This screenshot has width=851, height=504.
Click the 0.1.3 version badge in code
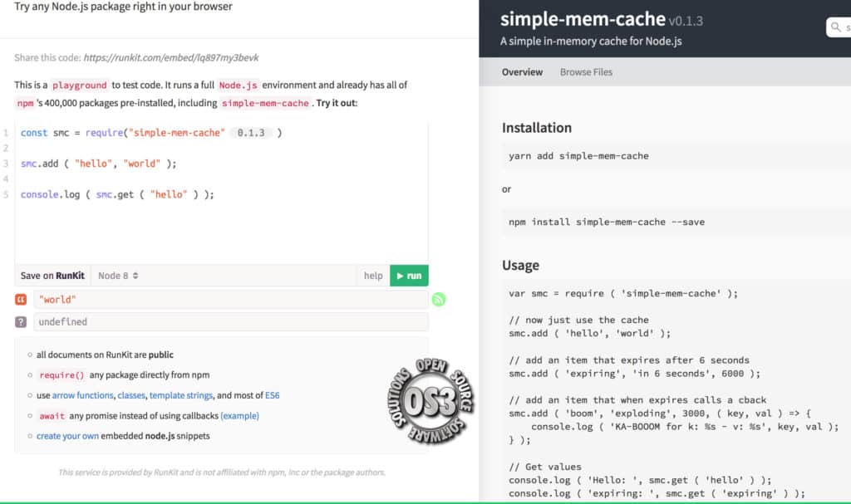[x=251, y=133]
